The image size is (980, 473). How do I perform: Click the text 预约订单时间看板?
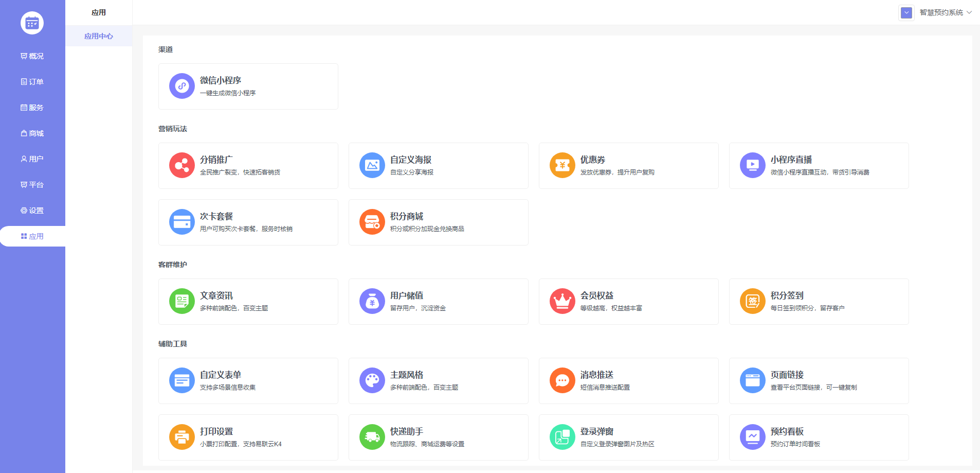click(x=795, y=444)
